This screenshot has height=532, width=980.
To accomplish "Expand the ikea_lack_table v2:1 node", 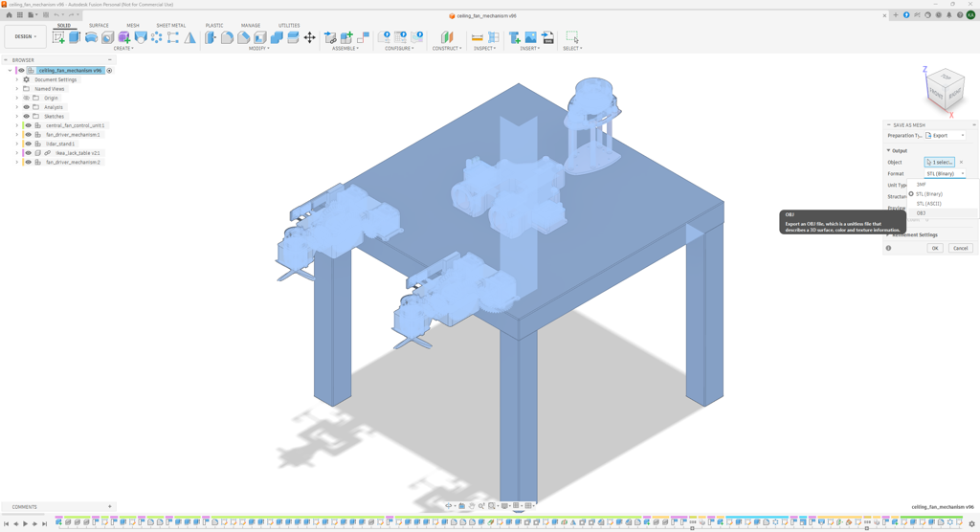I will point(17,153).
